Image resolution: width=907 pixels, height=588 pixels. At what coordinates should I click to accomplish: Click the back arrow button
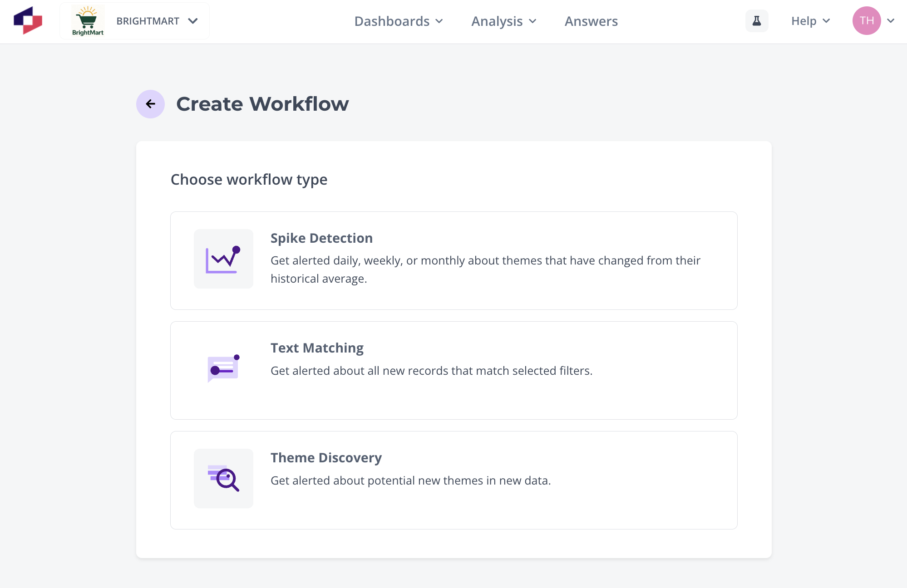tap(150, 104)
